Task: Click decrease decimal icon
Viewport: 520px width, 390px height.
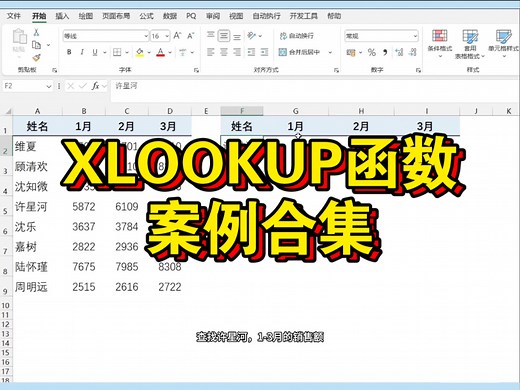Action: click(x=412, y=52)
